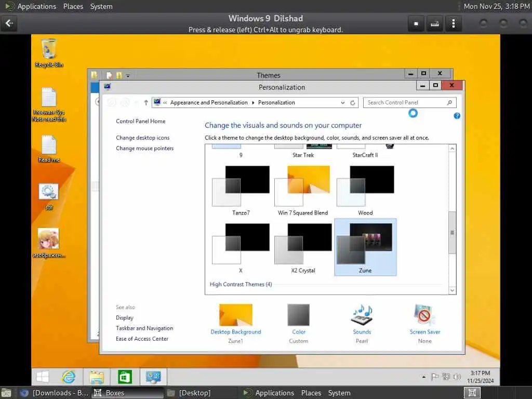Image resolution: width=532 pixels, height=399 pixels.
Task: Open the Themes window quick access dropdown
Action: [128, 76]
